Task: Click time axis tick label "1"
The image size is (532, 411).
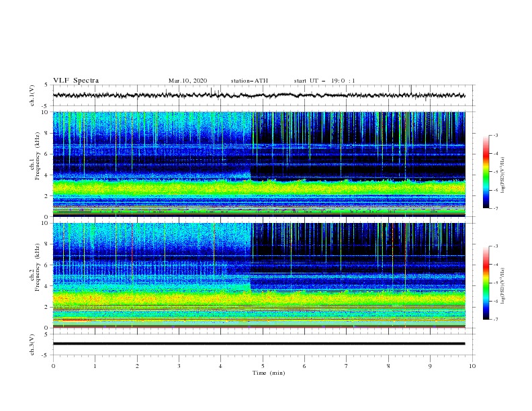Action: coord(95,366)
